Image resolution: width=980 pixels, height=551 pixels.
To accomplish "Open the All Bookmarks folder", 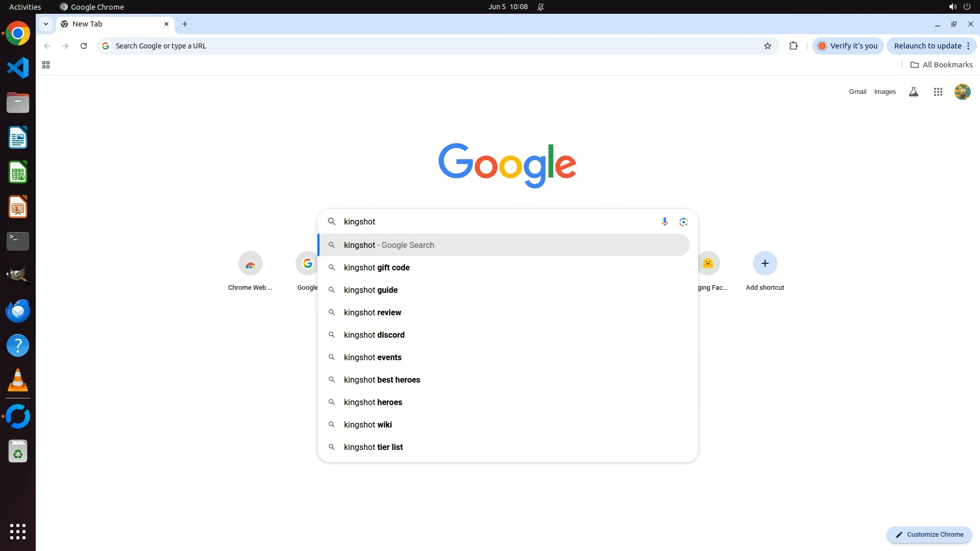I will click(941, 65).
